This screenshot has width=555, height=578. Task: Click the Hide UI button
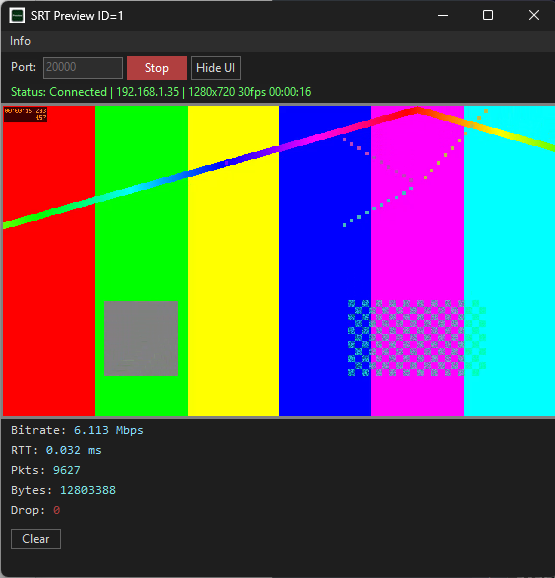coord(216,68)
